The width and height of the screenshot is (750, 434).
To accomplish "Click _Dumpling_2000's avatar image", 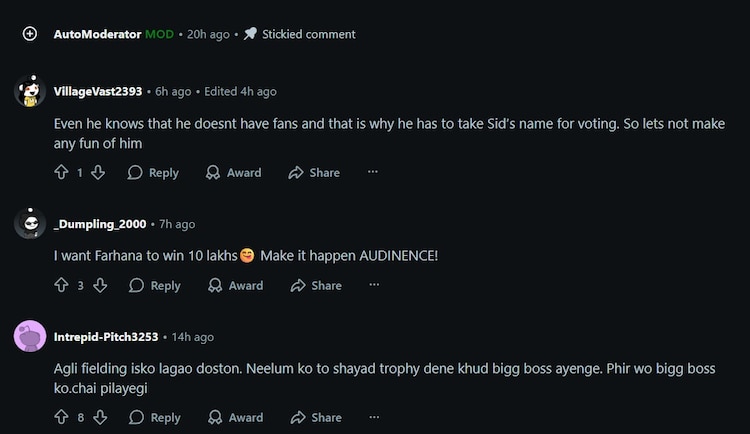I will (x=30, y=224).
